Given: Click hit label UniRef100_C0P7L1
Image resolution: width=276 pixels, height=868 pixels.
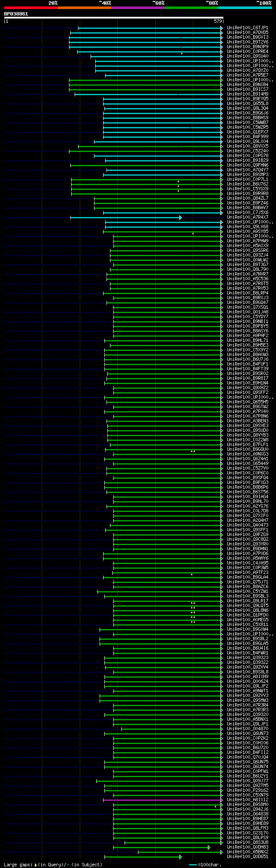Looking at the screenshot, I should [248, 179].
